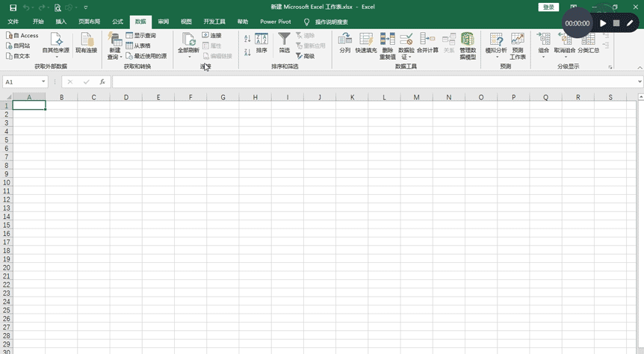Click Consolidate (合并计算)
644x354 pixels.
point(427,43)
